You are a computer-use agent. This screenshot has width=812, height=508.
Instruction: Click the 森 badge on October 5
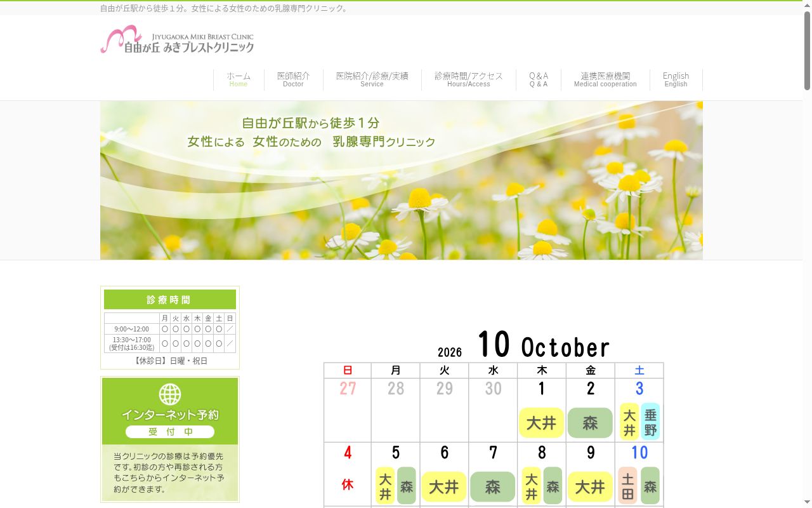click(407, 486)
